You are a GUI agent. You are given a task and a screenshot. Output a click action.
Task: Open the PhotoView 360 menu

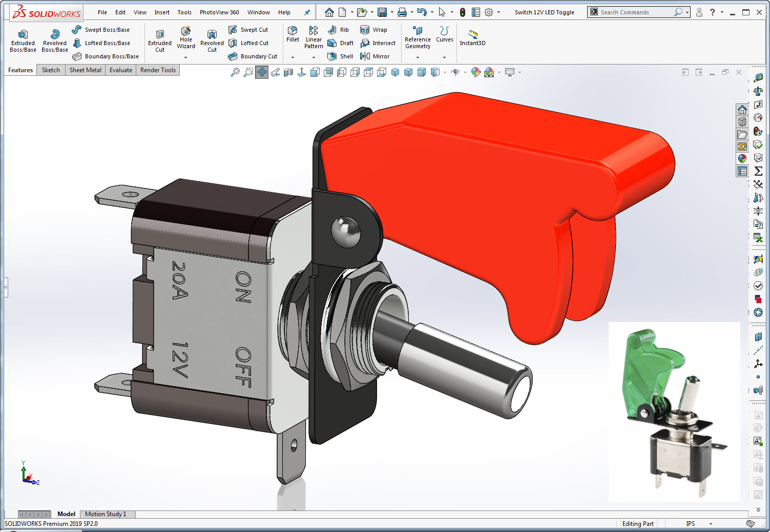pyautogui.click(x=219, y=12)
